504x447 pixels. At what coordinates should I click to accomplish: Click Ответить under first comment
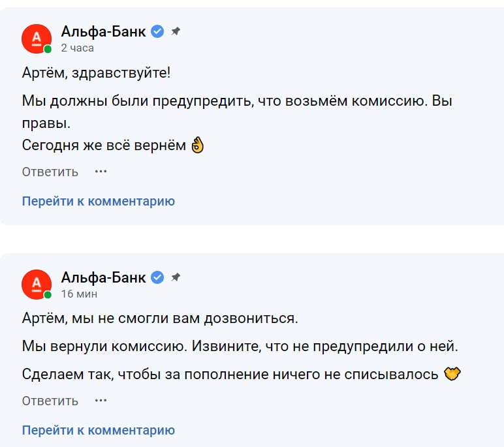(50, 172)
